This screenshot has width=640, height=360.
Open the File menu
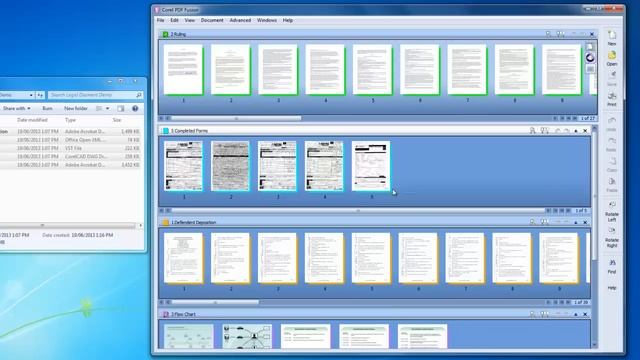pos(160,20)
